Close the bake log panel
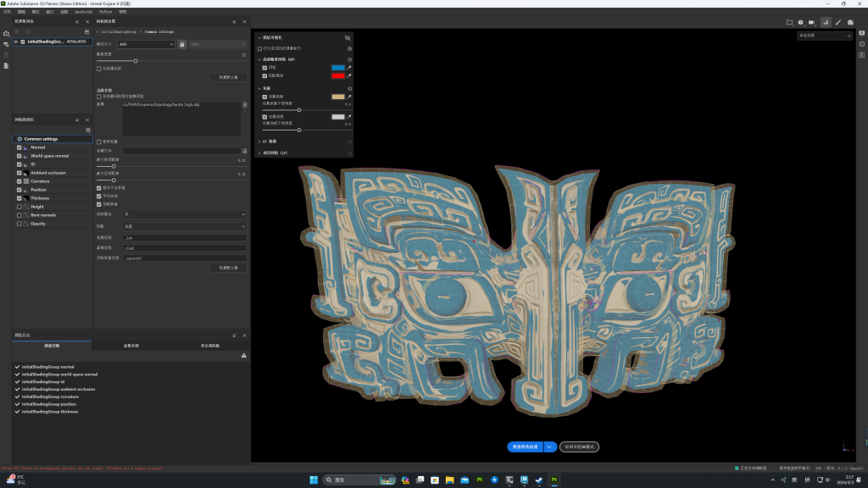The height and width of the screenshot is (488, 868). pyautogui.click(x=244, y=335)
